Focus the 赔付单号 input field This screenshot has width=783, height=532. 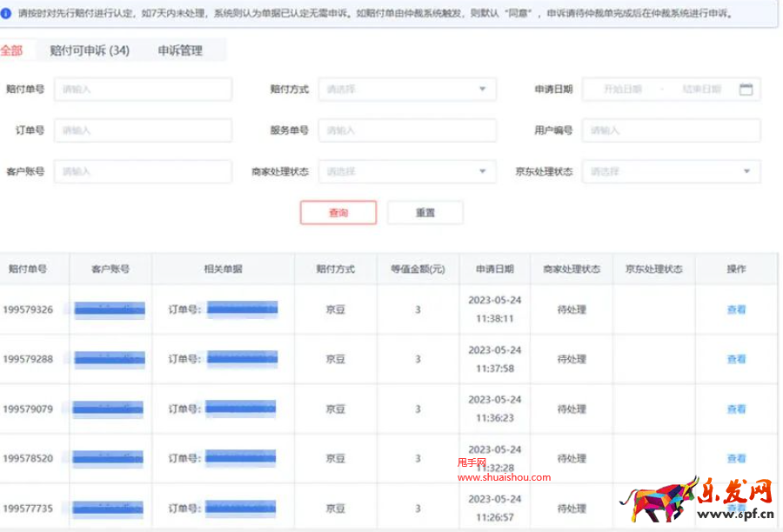[143, 90]
